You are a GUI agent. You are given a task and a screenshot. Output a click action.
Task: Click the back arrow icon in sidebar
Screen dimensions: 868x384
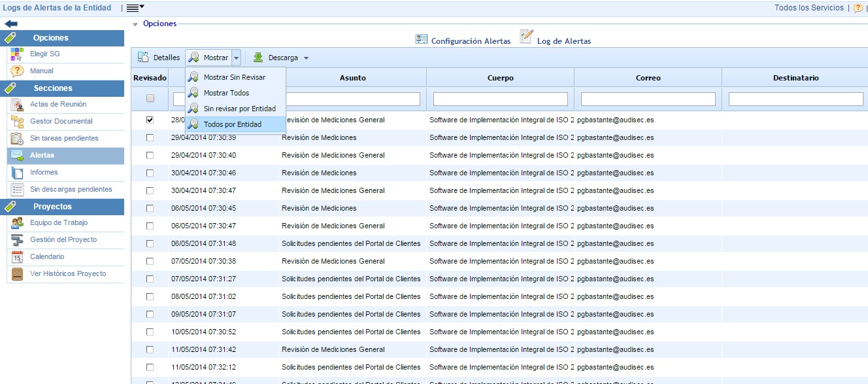(x=11, y=24)
